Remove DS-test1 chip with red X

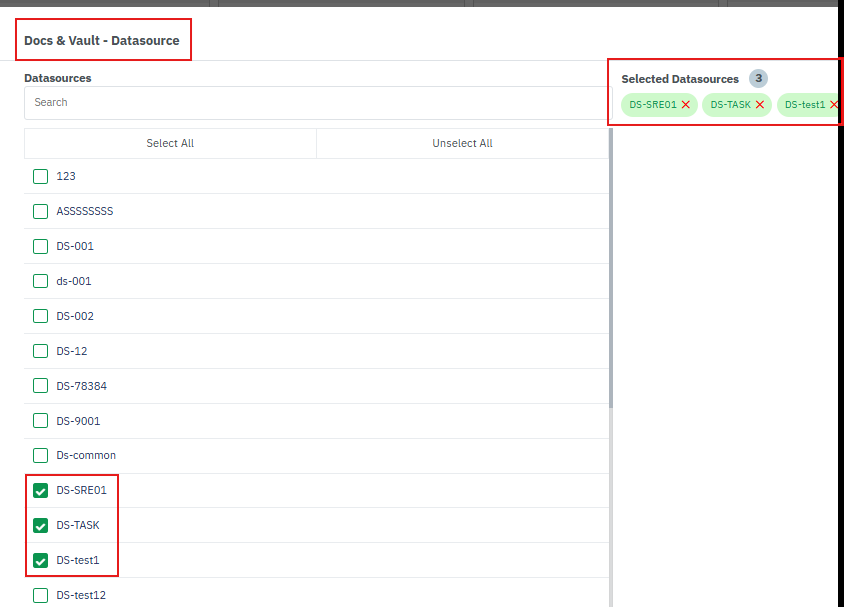(834, 105)
